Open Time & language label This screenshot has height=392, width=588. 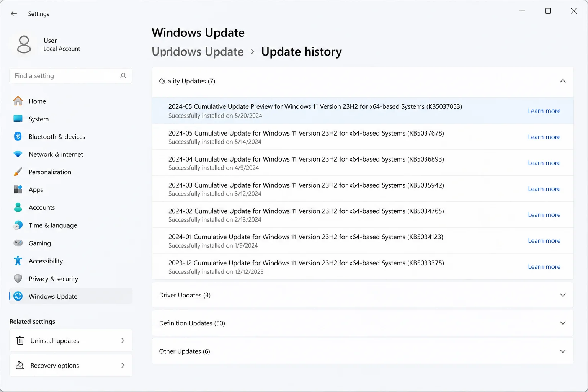(x=53, y=225)
